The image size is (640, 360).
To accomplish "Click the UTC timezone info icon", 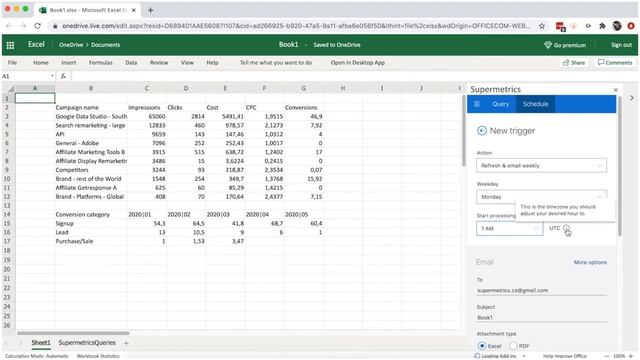I will point(566,228).
